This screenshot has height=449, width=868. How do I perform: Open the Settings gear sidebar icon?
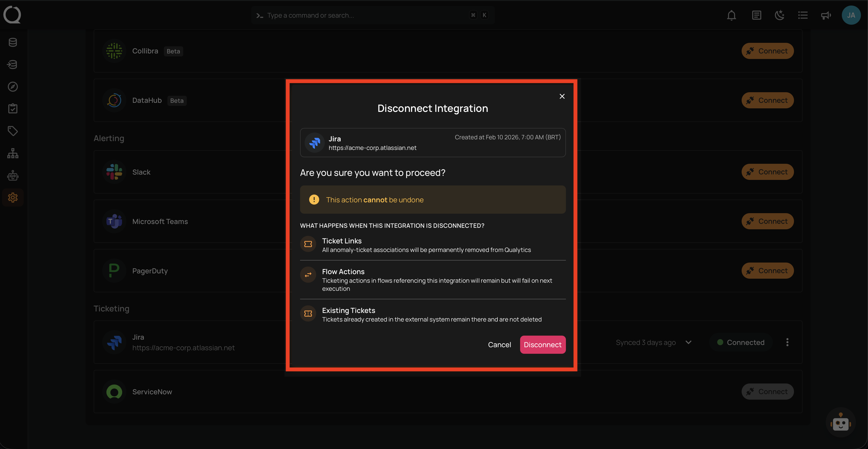click(13, 197)
